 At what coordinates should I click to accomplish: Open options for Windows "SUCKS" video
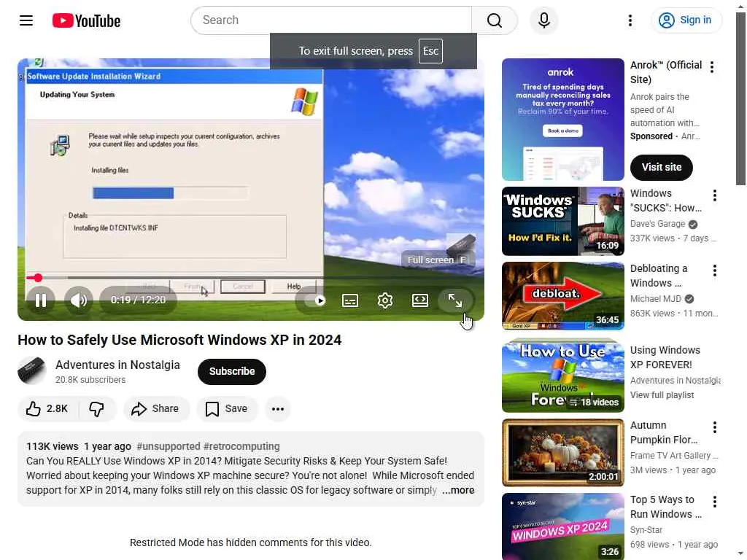(x=714, y=195)
